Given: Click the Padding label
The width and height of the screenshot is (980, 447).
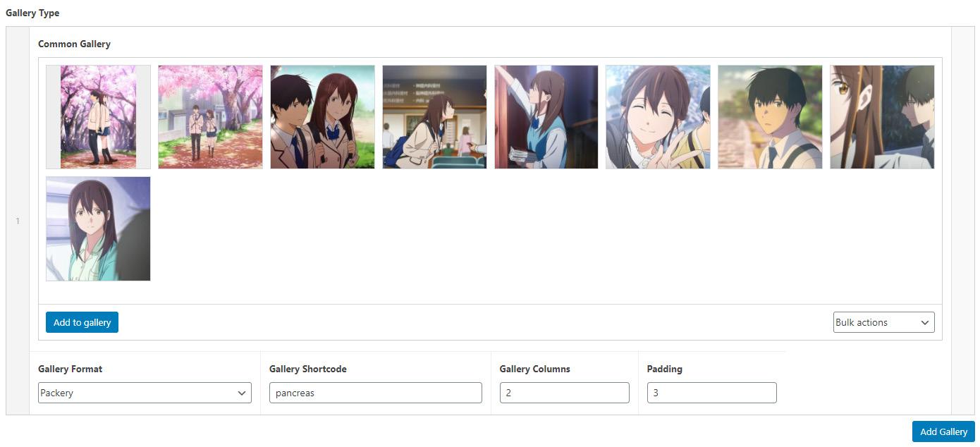Looking at the screenshot, I should (x=664, y=369).
